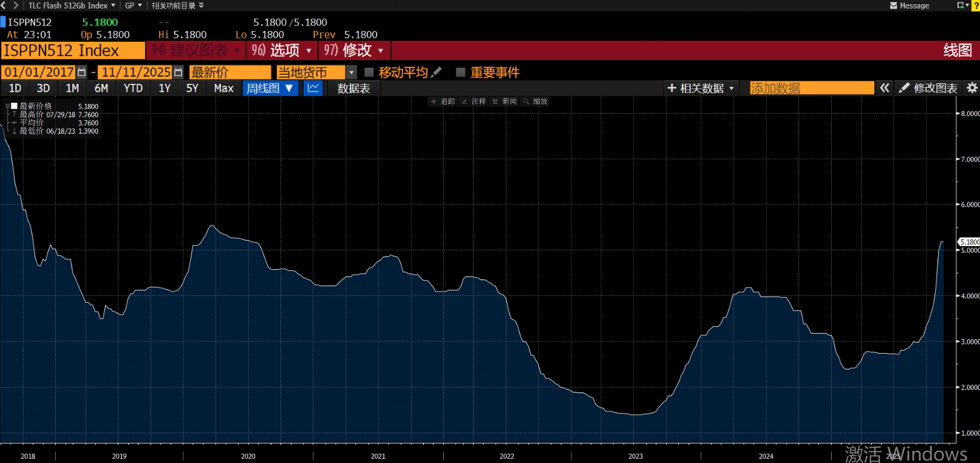Click the back navigation arrow

coord(4,5)
